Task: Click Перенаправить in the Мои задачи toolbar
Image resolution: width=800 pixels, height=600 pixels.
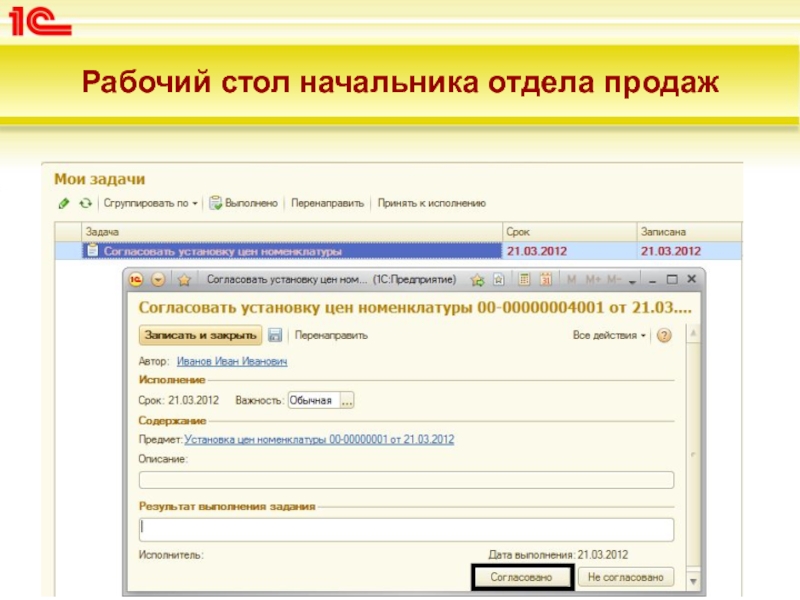Action: [x=328, y=203]
